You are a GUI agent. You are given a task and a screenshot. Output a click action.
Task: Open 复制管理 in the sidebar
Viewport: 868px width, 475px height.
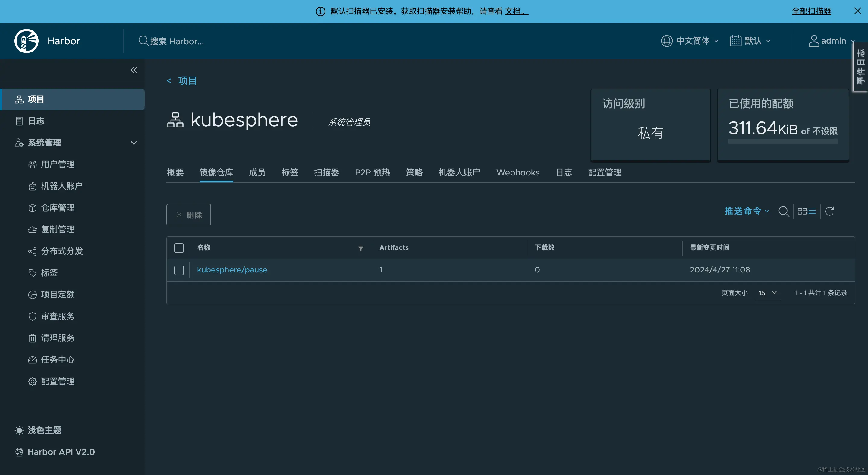pos(58,229)
